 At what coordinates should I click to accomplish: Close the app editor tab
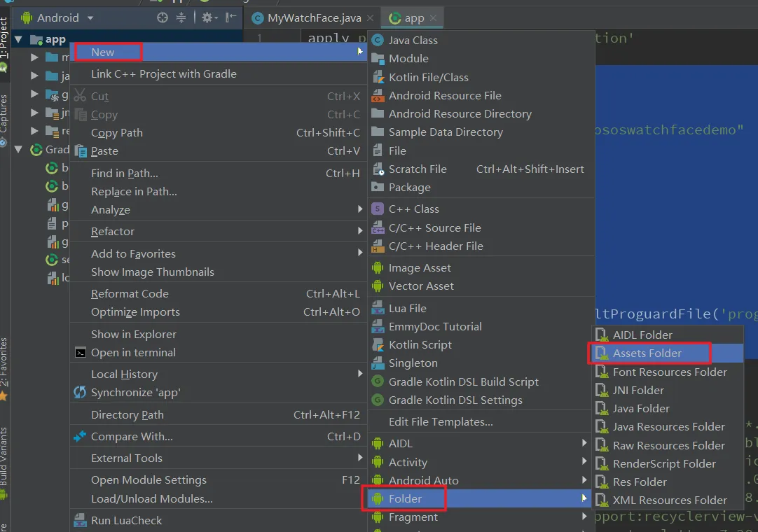tap(434, 18)
